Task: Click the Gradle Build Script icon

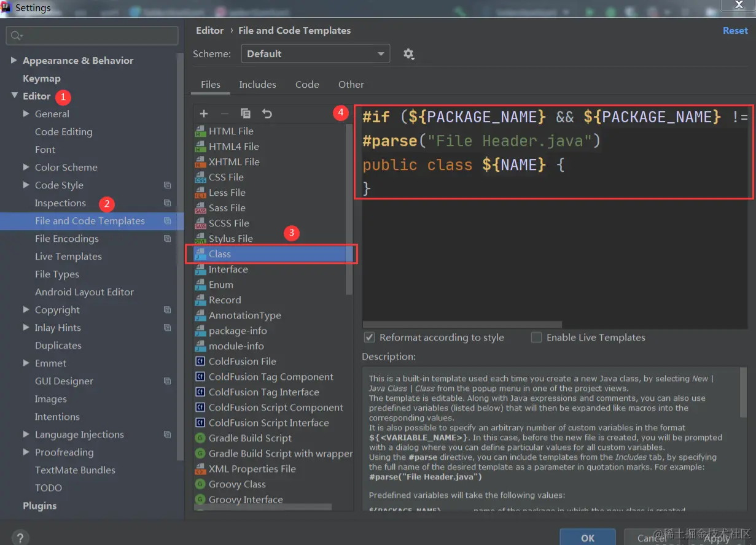Action: [x=200, y=438]
